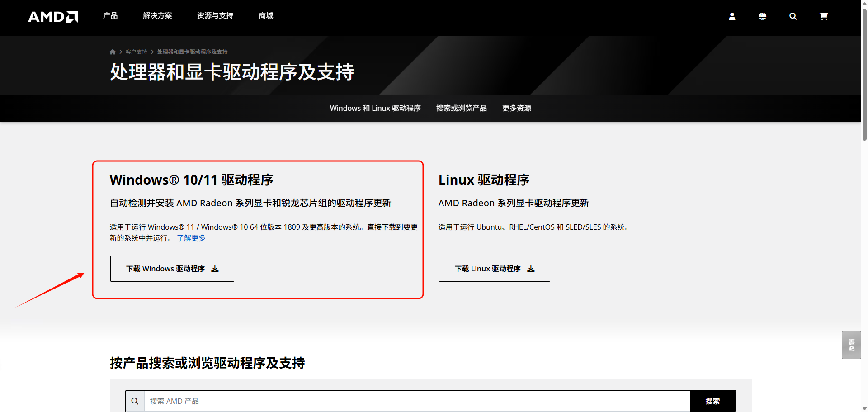Click the Windows® 10/11 驱动程序 heading
The height and width of the screenshot is (412, 868).
tap(191, 180)
